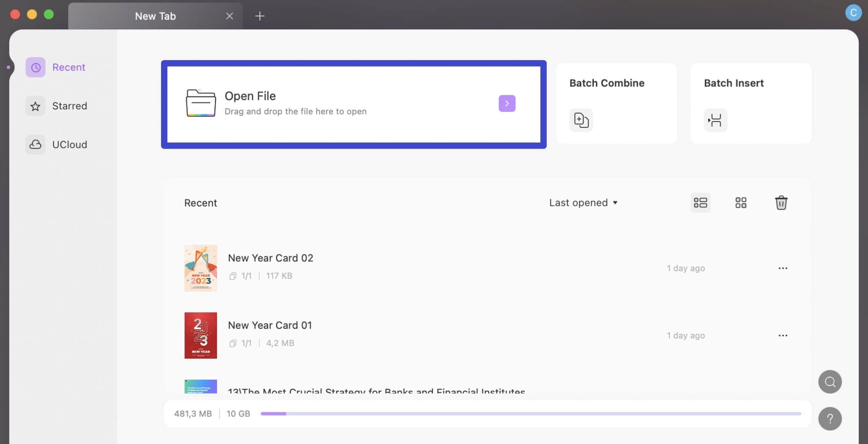Open a new tab with the plus button
Image resolution: width=868 pixels, height=444 pixels.
[x=260, y=16]
